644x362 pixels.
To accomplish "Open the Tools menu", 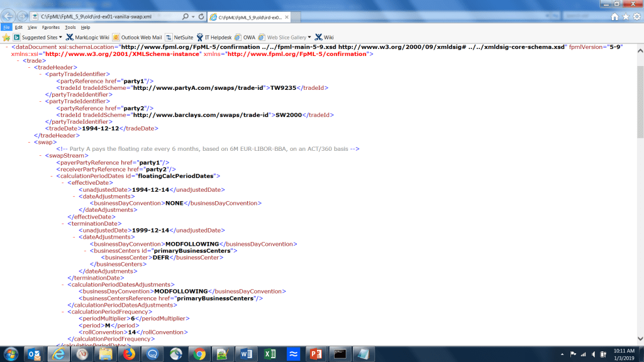I will pyautogui.click(x=70, y=28).
